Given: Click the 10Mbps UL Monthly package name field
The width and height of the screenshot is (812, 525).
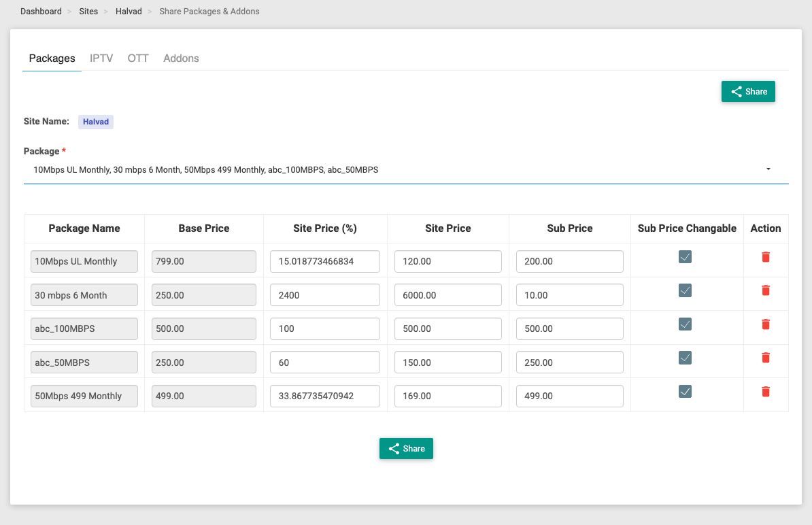Looking at the screenshot, I should 84,261.
